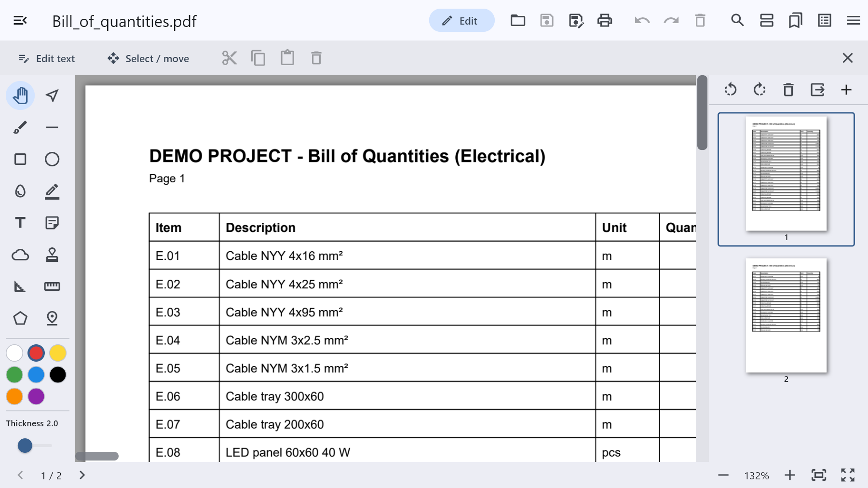This screenshot has width=868, height=488.
Task: Open the hamburger main menu
Action: (854, 20)
